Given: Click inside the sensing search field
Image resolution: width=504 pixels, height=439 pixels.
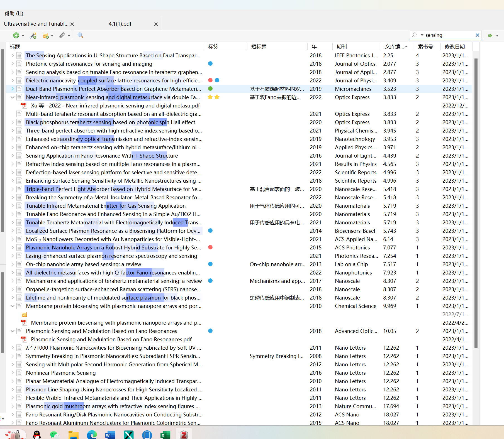Looking at the screenshot, I should (x=449, y=35).
